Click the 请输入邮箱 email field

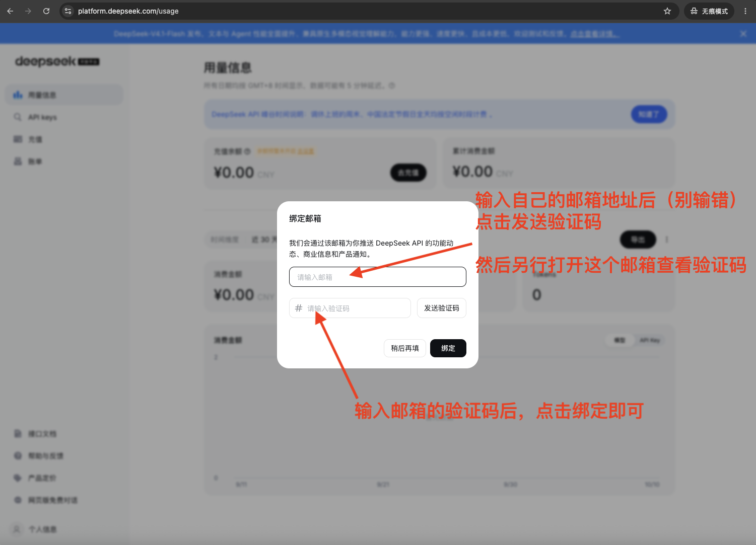pos(378,277)
